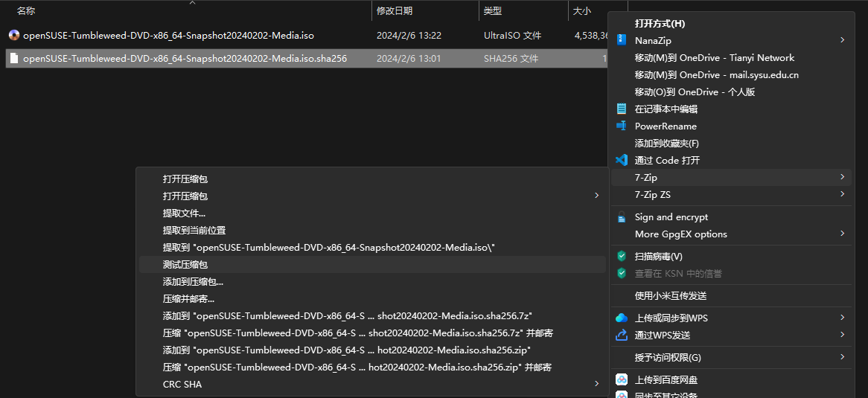Image resolution: width=868 pixels, height=398 pixels.
Task: Select 测试压缩包 in the 7-Zip submenu
Action: coord(185,264)
